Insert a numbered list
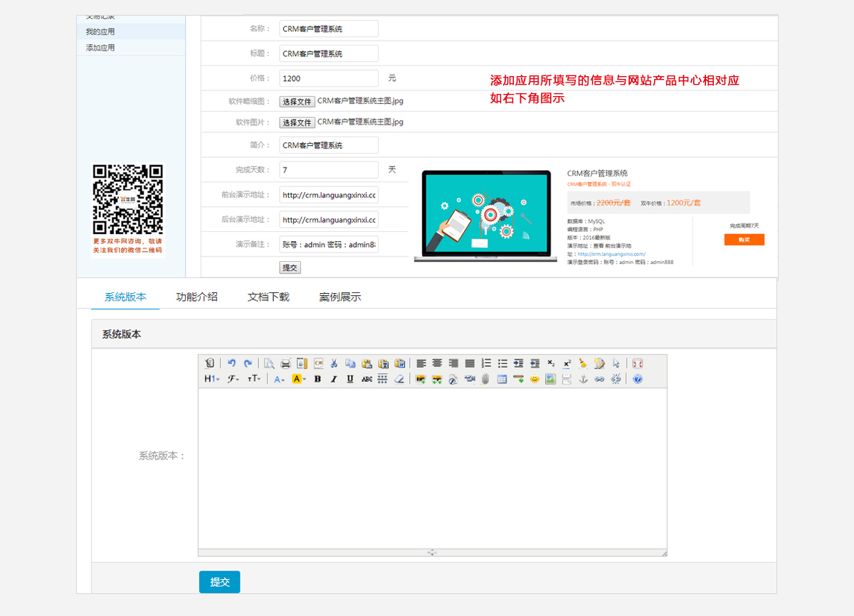Image resolution: width=854 pixels, height=616 pixels. click(487, 363)
